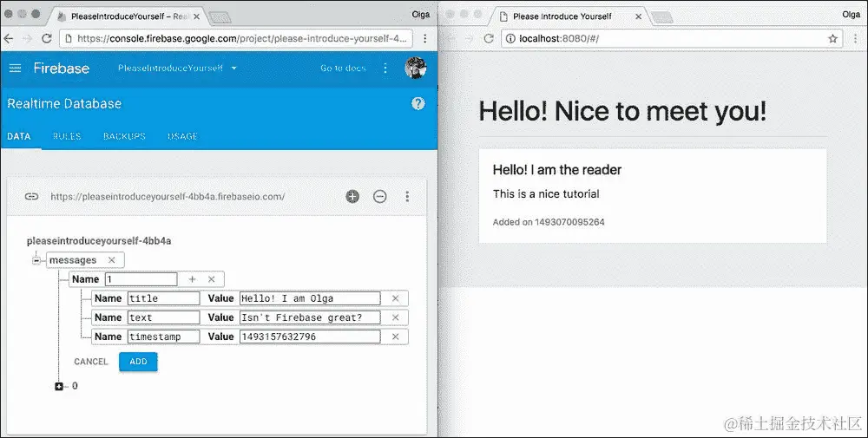The height and width of the screenshot is (438, 868).
Task: Add a child with the plus icon
Action: click(x=192, y=279)
